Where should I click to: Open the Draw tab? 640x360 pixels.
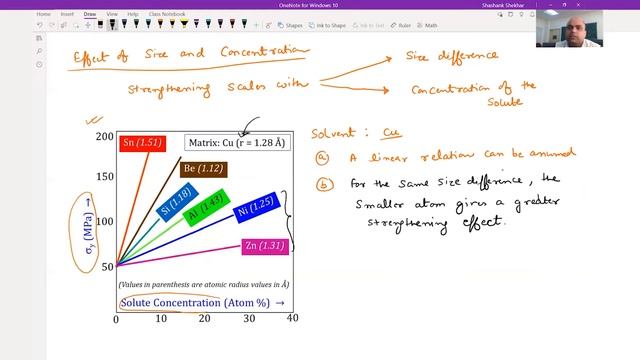click(90, 14)
